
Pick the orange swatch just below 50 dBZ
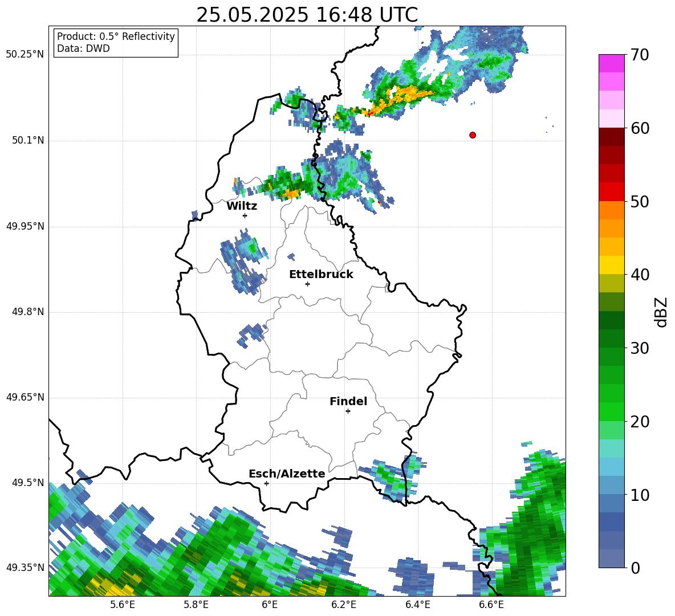pyautogui.click(x=611, y=210)
